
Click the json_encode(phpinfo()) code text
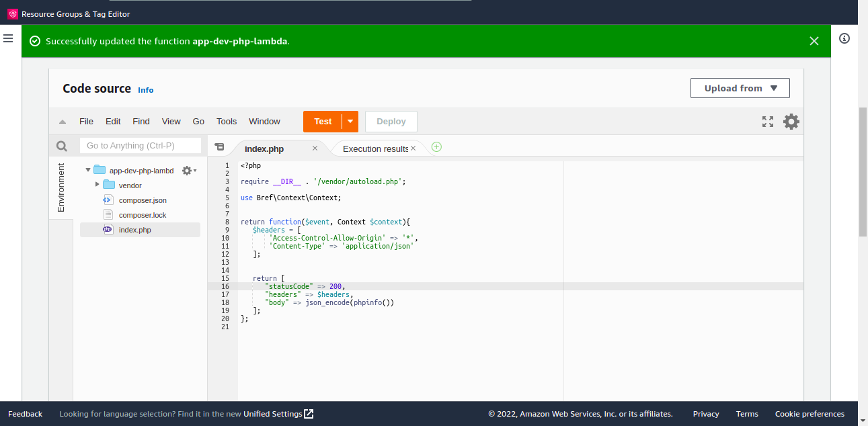point(350,302)
